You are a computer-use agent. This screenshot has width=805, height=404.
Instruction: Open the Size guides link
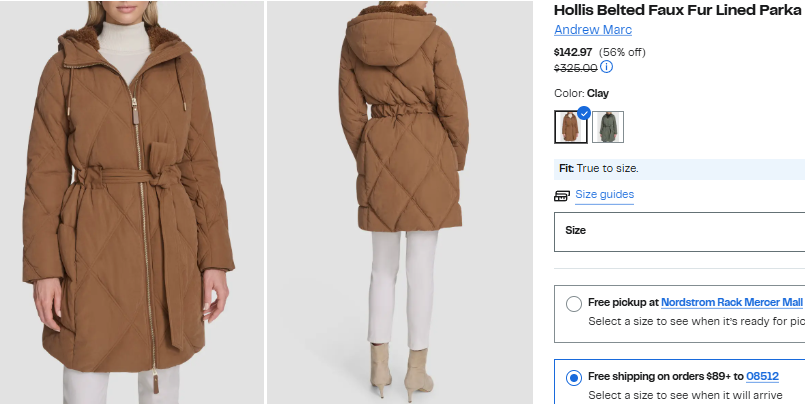604,195
